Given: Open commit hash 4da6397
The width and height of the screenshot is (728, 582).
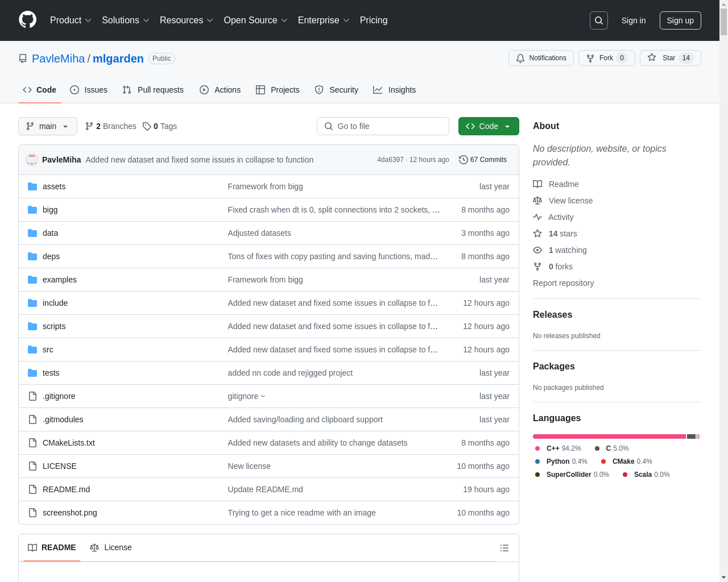Looking at the screenshot, I should [x=390, y=160].
